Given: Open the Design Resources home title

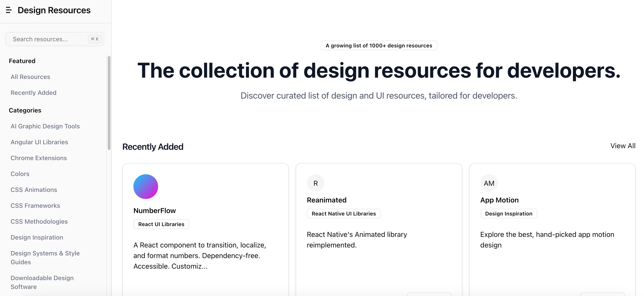Looking at the screenshot, I should click(x=54, y=10).
